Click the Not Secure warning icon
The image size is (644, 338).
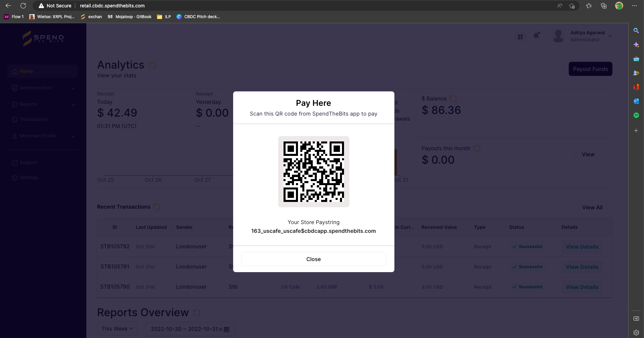41,6
